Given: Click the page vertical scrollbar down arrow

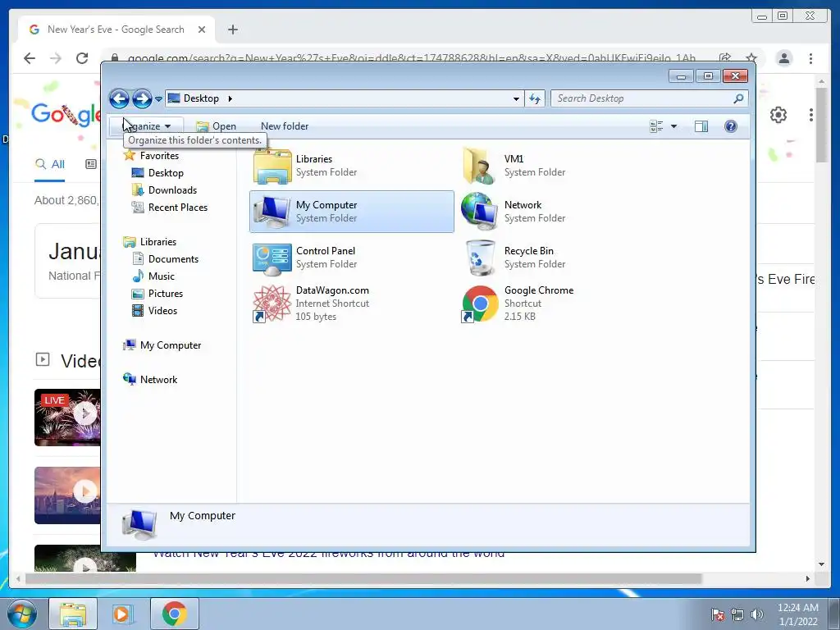Looking at the screenshot, I should tap(821, 564).
